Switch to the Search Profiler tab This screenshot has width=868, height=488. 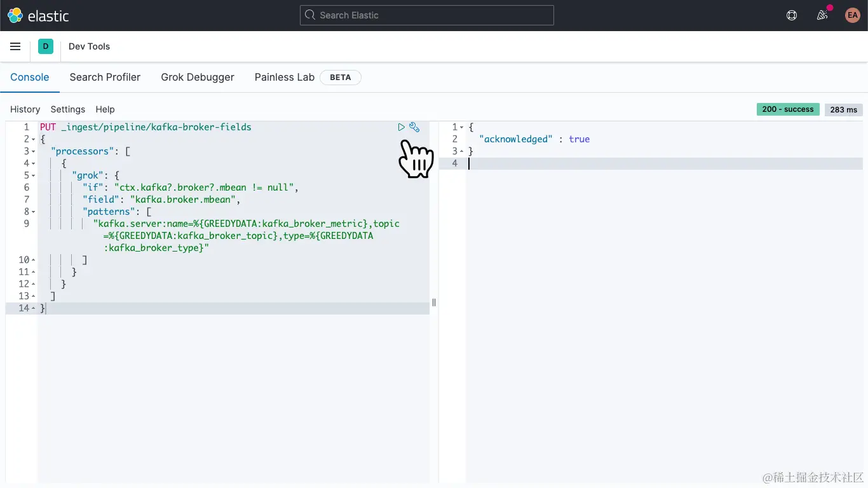tap(105, 77)
